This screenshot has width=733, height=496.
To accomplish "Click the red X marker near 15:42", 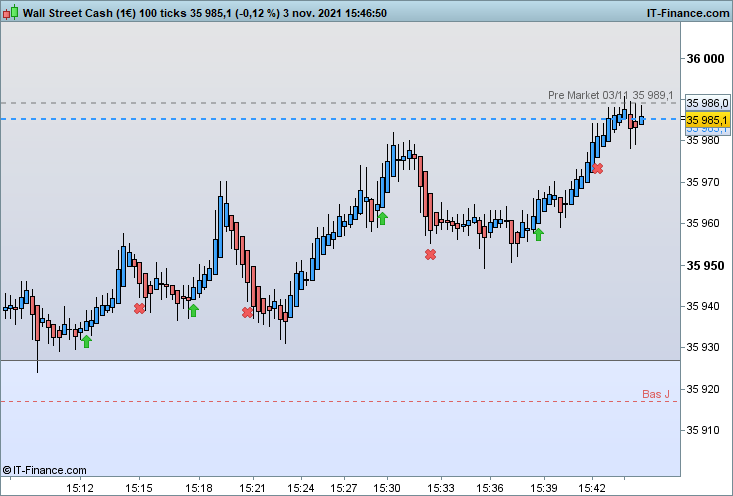I will (x=597, y=168).
